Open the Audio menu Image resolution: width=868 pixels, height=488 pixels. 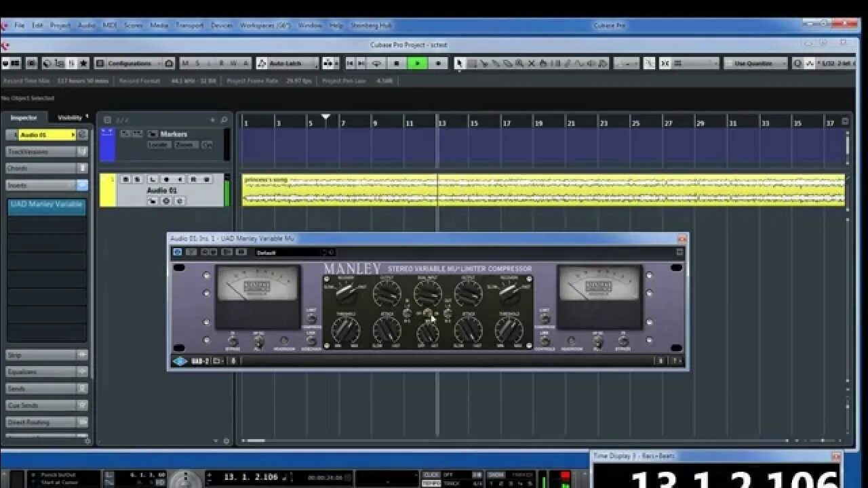(87, 25)
